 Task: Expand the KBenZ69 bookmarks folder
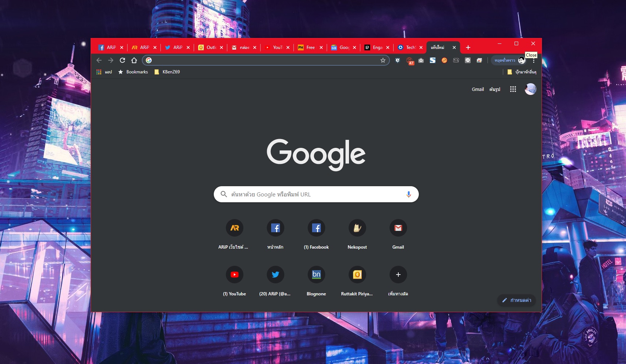tap(167, 72)
